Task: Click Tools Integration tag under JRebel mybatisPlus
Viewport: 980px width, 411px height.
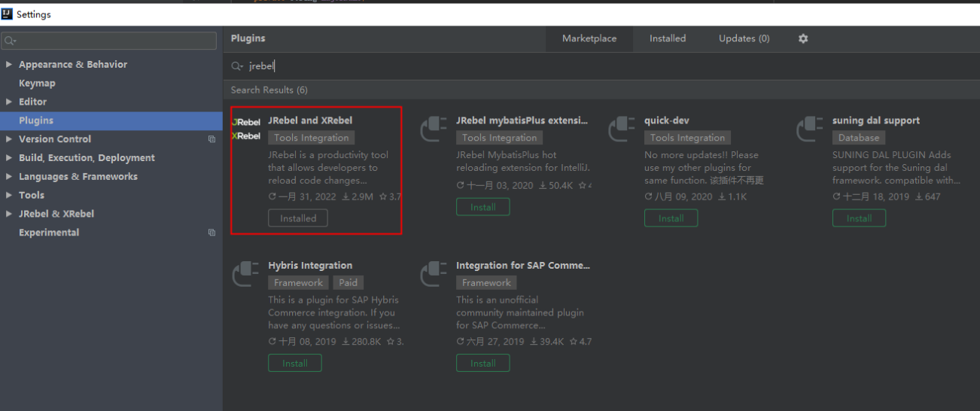Action: pos(500,138)
